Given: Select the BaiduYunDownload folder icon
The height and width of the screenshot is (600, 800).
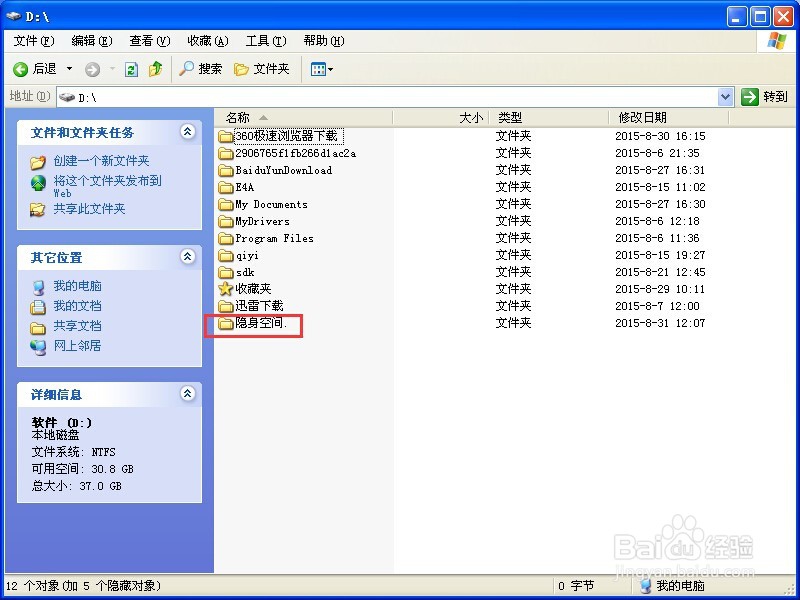Looking at the screenshot, I should point(226,170).
